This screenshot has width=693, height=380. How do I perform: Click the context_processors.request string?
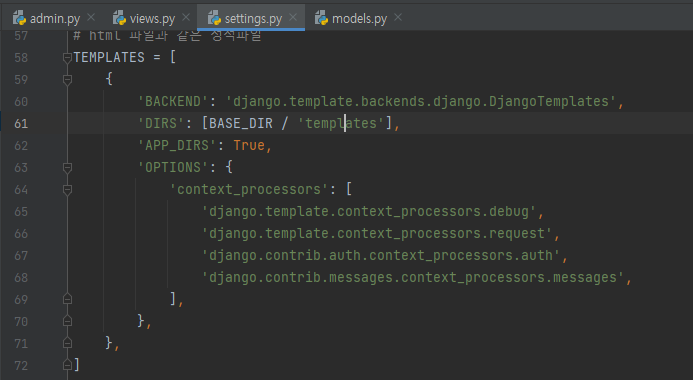click(x=377, y=233)
